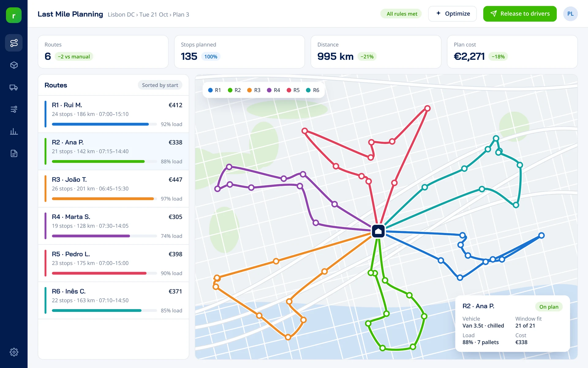Click the −2 vs manual badge

74,56
